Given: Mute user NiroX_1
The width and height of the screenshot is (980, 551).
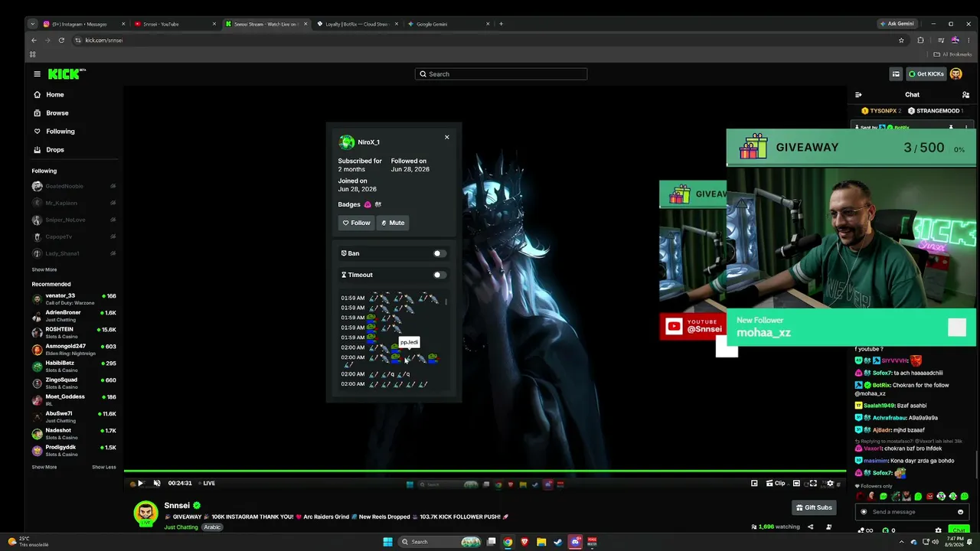Looking at the screenshot, I should pyautogui.click(x=393, y=223).
